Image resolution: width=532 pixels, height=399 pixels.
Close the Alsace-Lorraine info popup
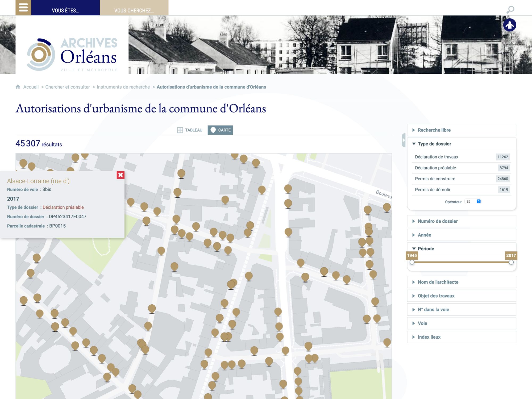pos(120,175)
